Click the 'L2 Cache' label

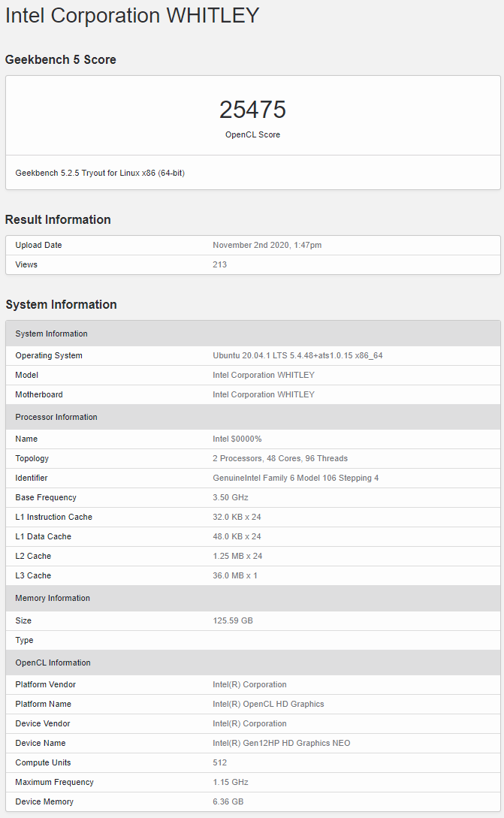tap(33, 556)
